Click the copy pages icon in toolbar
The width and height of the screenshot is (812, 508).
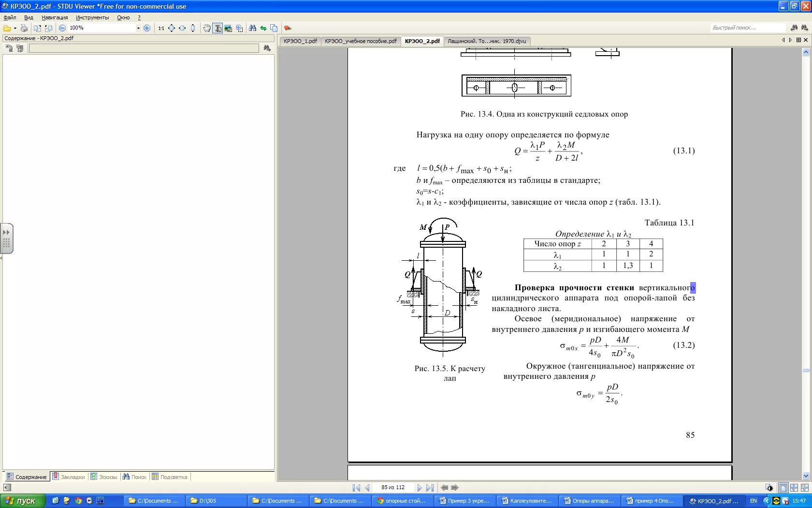pos(274,28)
